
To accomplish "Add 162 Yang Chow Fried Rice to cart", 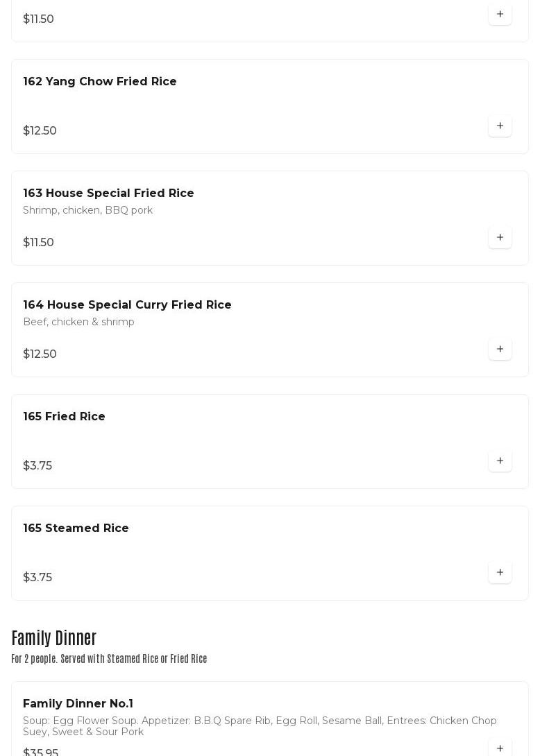I will [x=500, y=126].
